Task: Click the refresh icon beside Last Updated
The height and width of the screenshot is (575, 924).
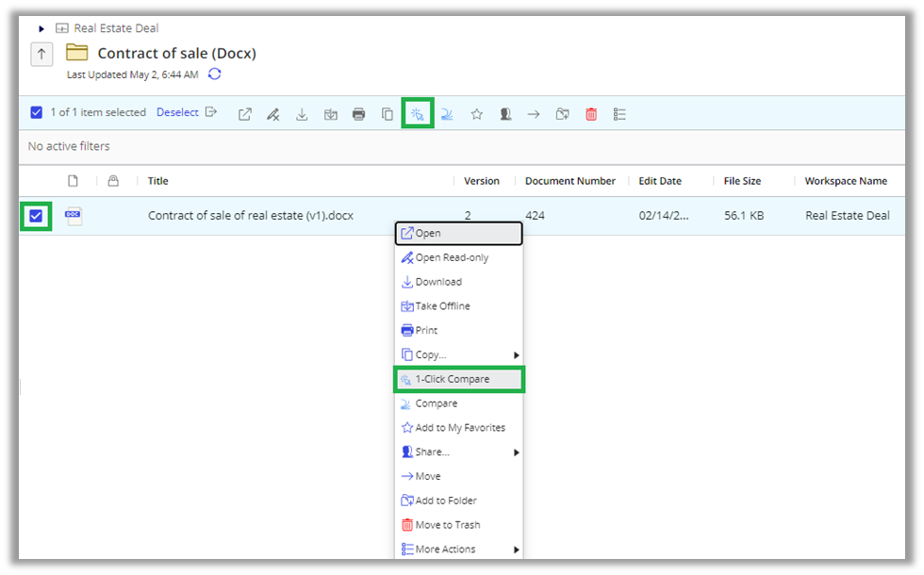Action: tap(216, 74)
